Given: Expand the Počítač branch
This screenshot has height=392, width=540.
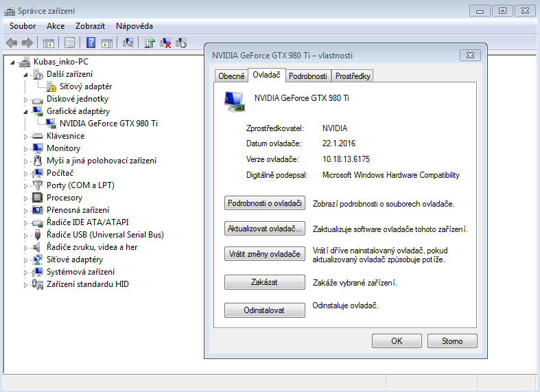Looking at the screenshot, I should pyautogui.click(x=25, y=174).
